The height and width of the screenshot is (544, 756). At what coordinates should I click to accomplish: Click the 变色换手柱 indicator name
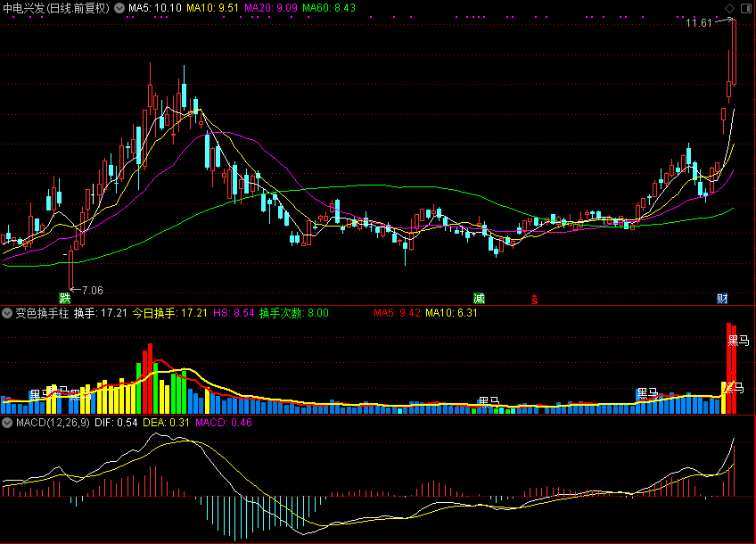pos(43,313)
